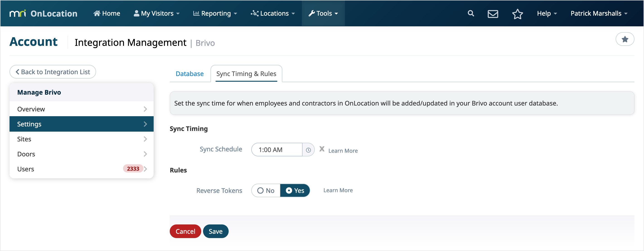Viewport: 644px width, 251px height.
Task: Select No for Reverse Tokens
Action: (266, 190)
